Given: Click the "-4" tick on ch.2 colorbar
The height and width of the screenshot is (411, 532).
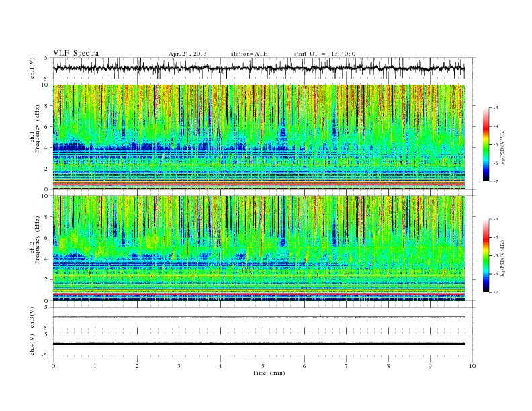Looking at the screenshot, I should point(496,237).
